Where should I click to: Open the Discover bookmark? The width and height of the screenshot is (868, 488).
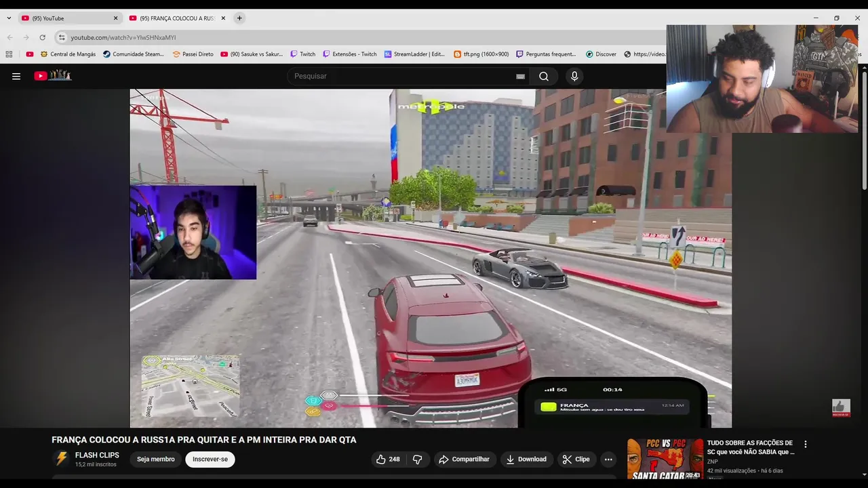[x=601, y=54]
